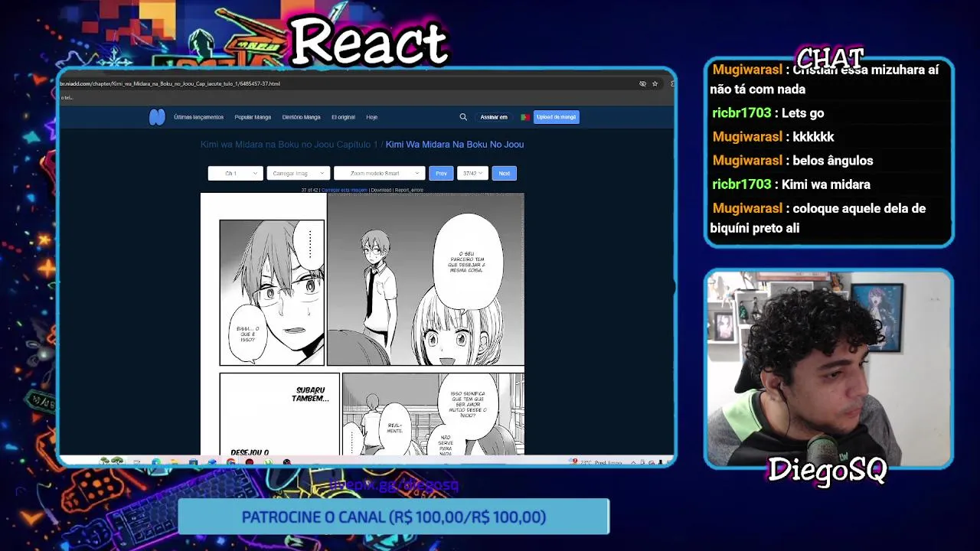The height and width of the screenshot is (551, 980).
Task: Click the PATROCINE O CANAL sponsor goal bar
Action: 394,517
